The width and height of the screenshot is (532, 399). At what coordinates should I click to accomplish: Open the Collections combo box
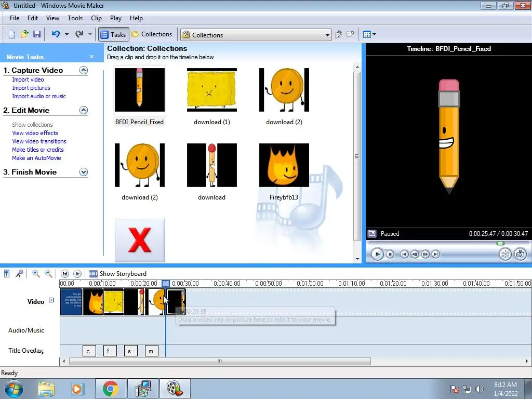tap(256, 35)
